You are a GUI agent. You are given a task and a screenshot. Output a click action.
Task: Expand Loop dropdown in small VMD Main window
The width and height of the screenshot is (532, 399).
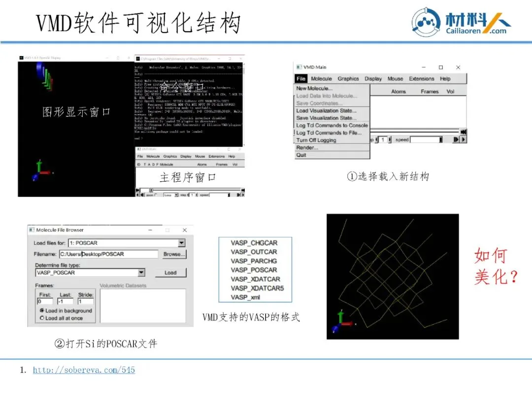click(176, 195)
